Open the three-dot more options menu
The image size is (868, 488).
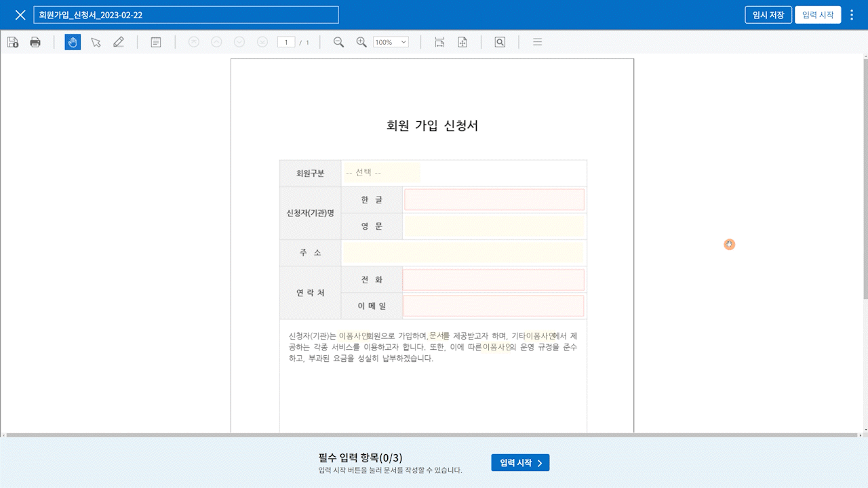[x=852, y=15]
